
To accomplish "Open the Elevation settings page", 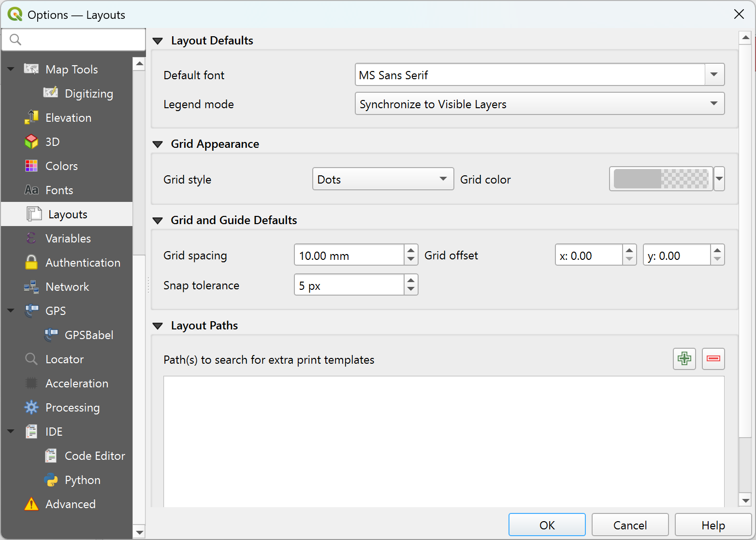I will pyautogui.click(x=68, y=117).
